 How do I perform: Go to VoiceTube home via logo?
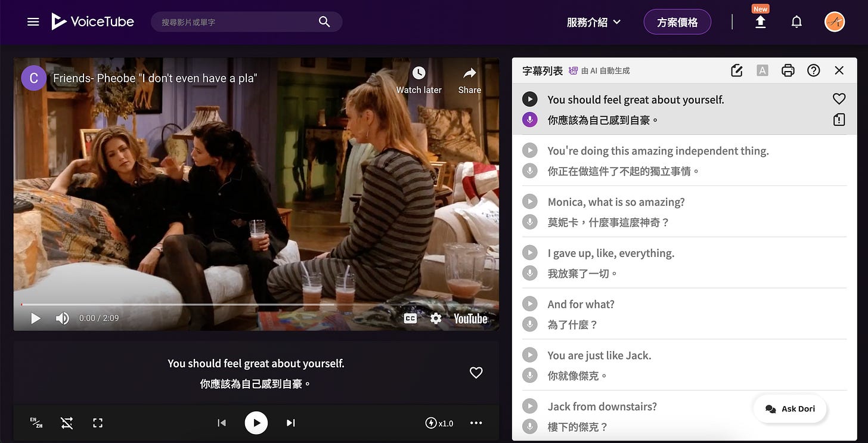pos(92,22)
